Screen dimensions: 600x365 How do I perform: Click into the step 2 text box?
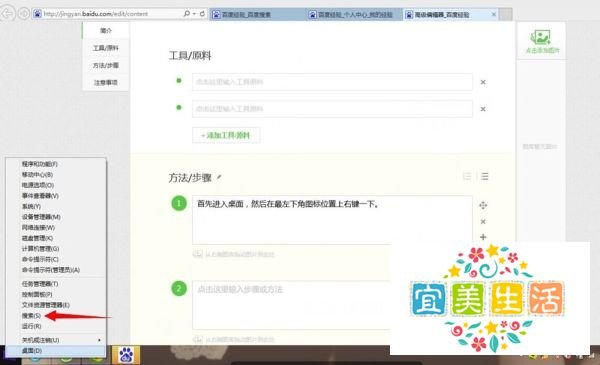(292, 305)
